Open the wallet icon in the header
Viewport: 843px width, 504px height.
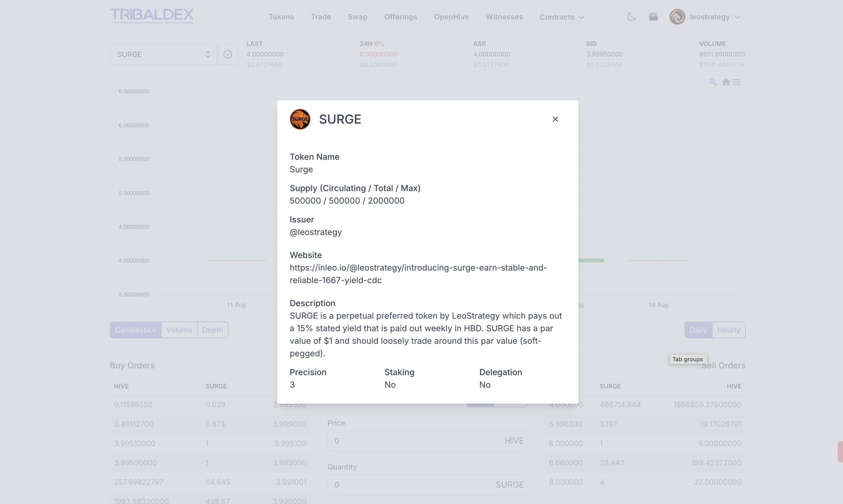pyautogui.click(x=653, y=17)
